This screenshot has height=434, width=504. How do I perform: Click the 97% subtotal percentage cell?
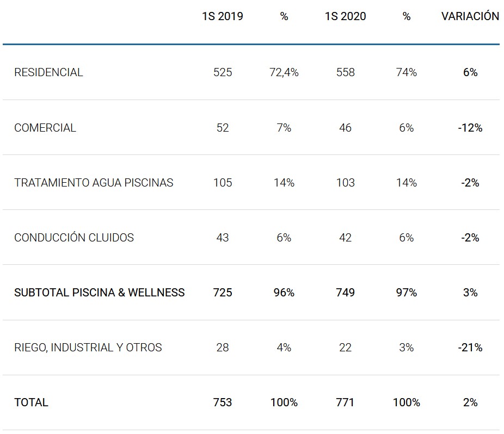(407, 293)
